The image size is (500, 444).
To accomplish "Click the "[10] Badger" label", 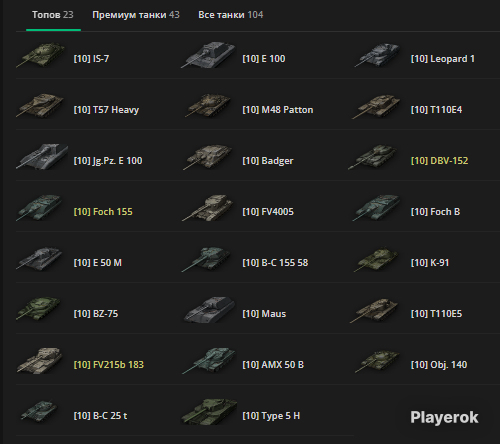I will tap(268, 161).
